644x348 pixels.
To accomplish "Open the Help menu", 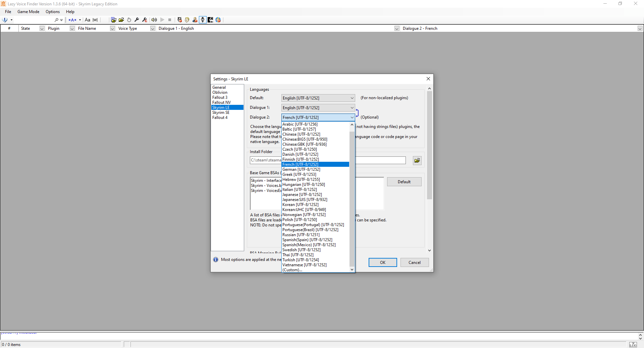I will tap(70, 12).
